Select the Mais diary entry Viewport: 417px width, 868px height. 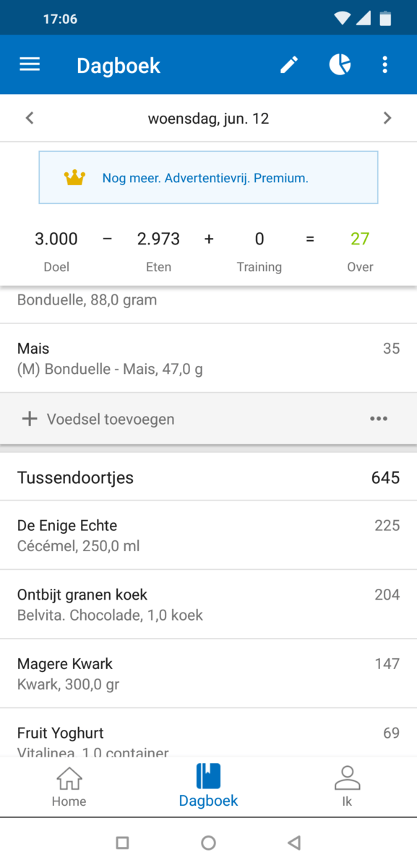(x=208, y=357)
